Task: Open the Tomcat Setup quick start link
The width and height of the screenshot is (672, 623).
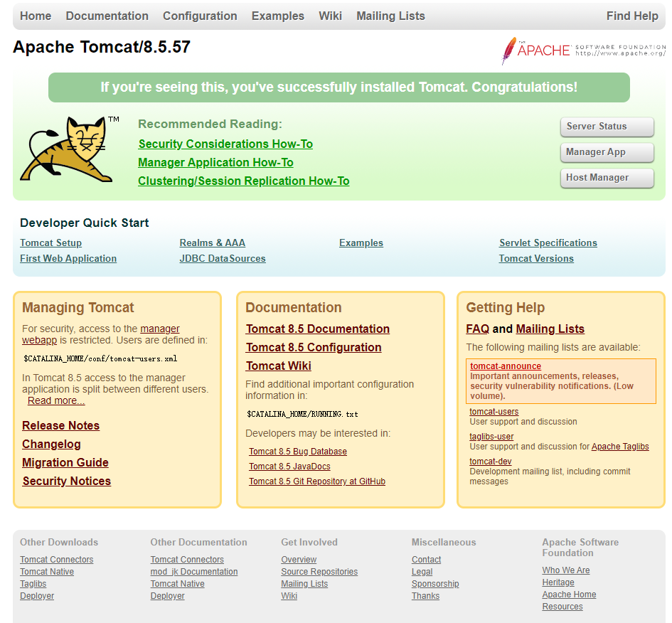Action: tap(50, 243)
